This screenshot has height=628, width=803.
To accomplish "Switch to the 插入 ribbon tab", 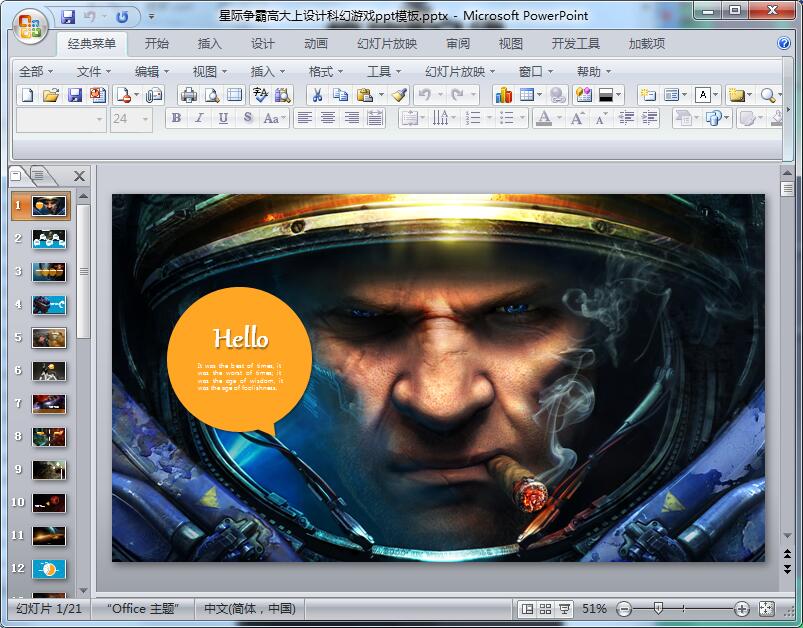I will pos(210,44).
